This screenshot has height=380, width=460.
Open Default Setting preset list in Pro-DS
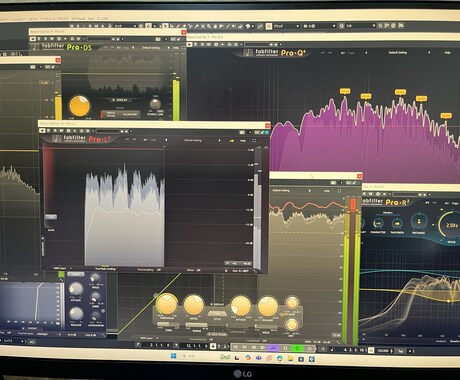(151, 48)
